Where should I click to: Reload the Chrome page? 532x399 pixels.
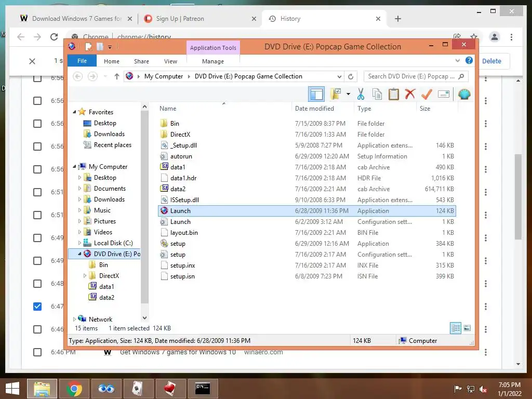pos(54,37)
